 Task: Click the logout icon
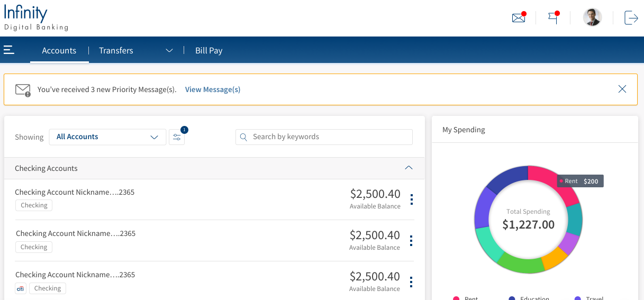tap(631, 18)
